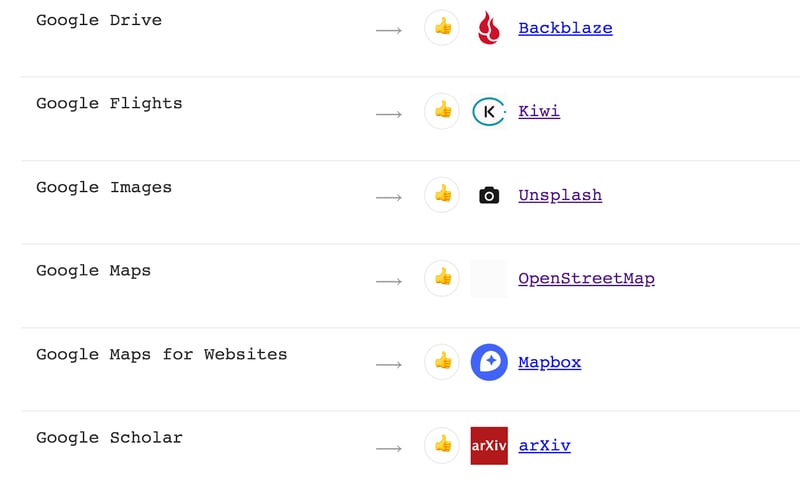
Task: Click the Kiwi K logo icon
Action: (x=489, y=111)
